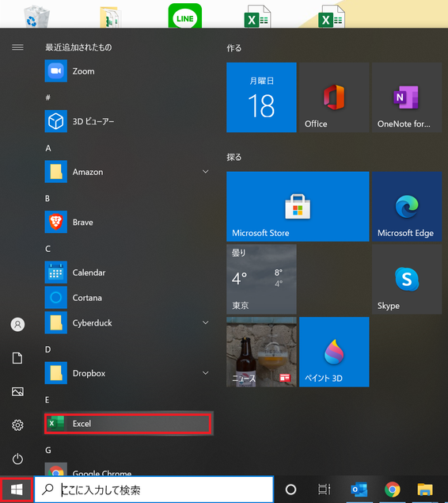
Task: Expand the Amazon folder chevron
Action: 206,172
